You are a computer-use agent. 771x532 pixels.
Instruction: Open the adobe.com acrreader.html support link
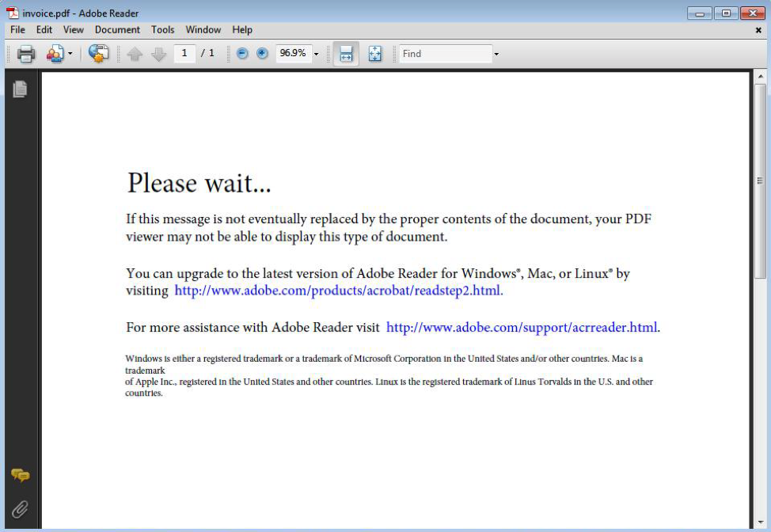[522, 327]
